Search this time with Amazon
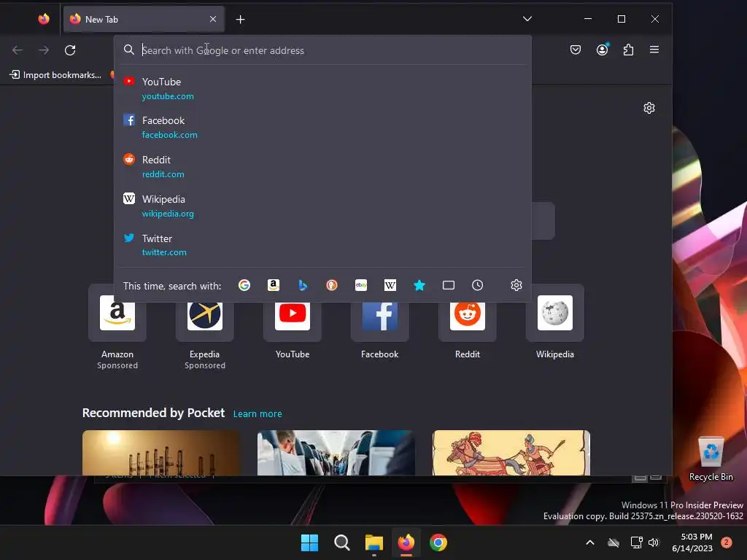Image resolution: width=747 pixels, height=560 pixels. click(274, 285)
